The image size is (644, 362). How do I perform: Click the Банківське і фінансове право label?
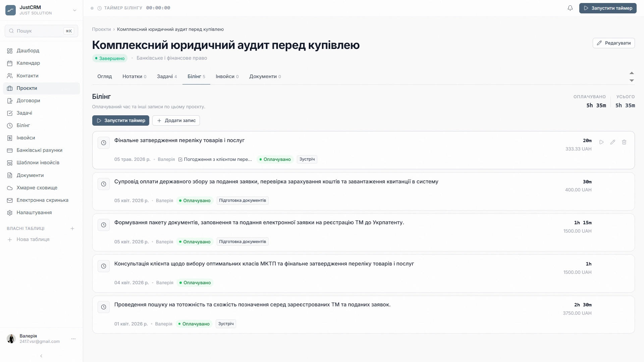coord(172,58)
